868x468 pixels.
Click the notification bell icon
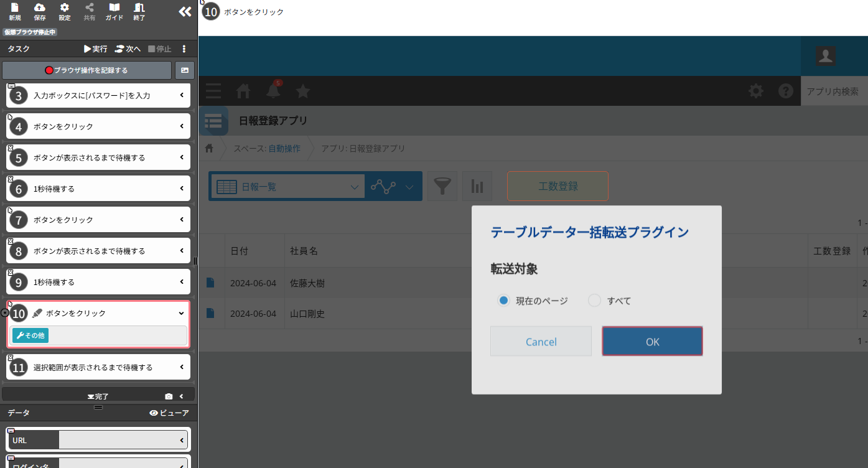click(x=273, y=91)
